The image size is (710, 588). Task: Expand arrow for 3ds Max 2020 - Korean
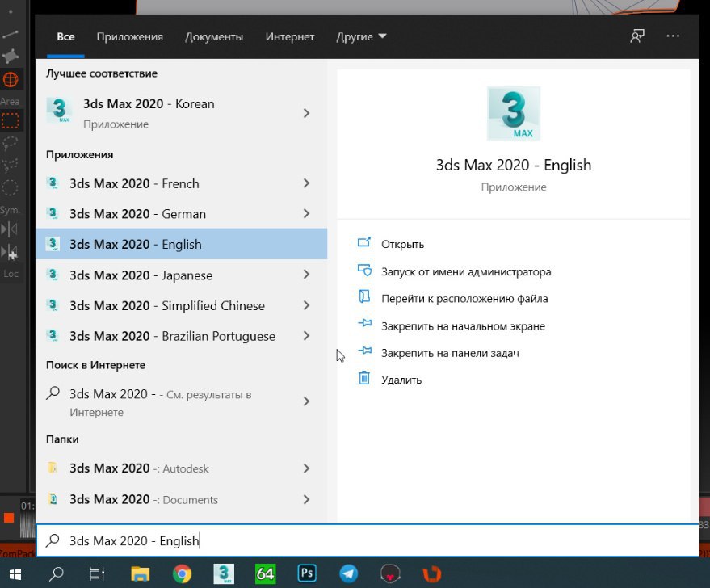pyautogui.click(x=307, y=113)
